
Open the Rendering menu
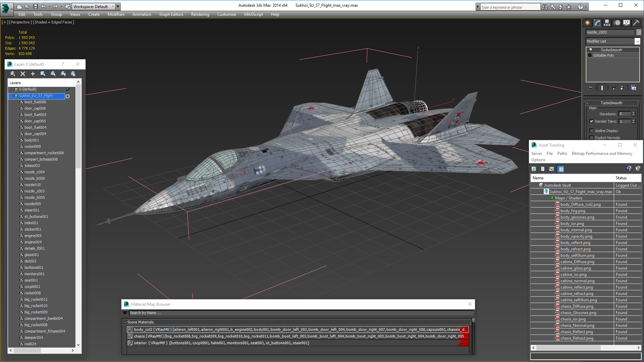point(200,14)
